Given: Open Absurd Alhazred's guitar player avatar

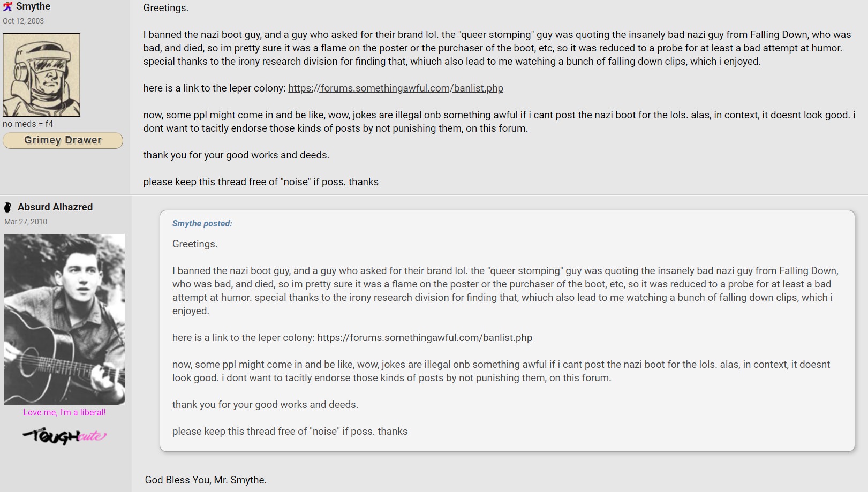Looking at the screenshot, I should tap(64, 319).
